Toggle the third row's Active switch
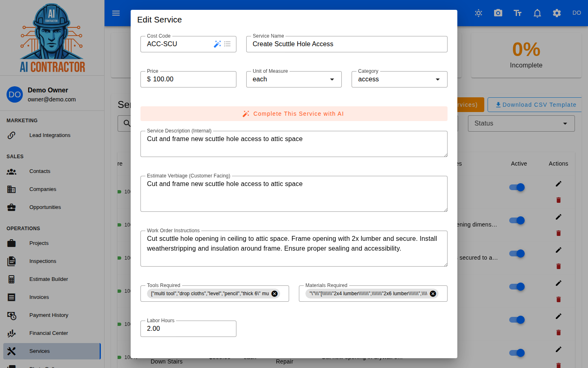The height and width of the screenshot is (368, 588). click(517, 254)
